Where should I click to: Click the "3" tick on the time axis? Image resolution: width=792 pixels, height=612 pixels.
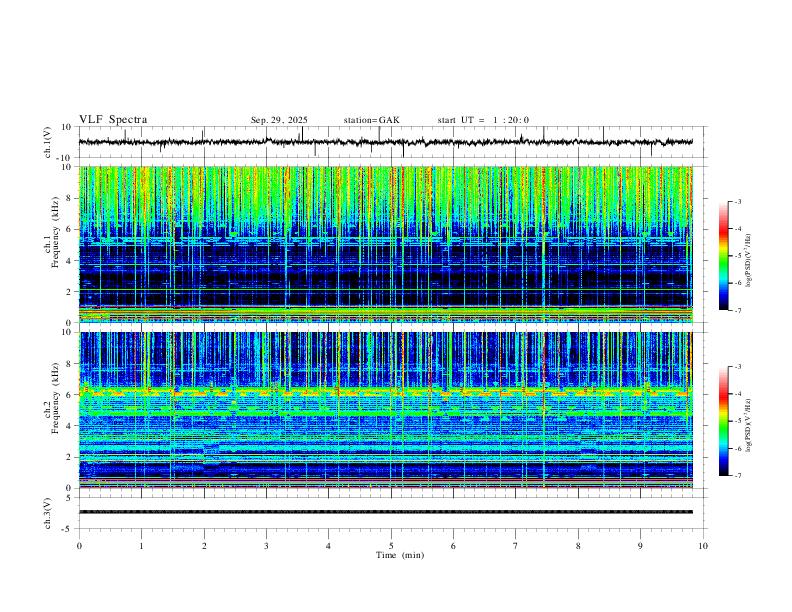pos(266,546)
